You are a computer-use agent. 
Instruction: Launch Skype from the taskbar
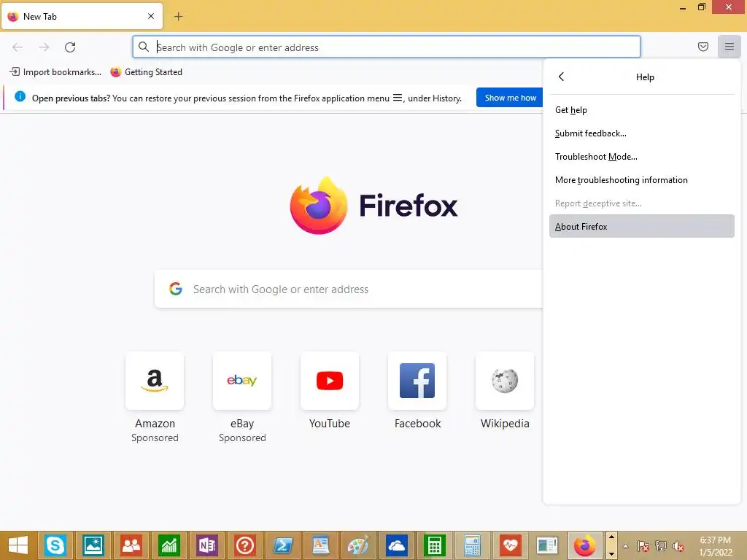click(x=55, y=545)
